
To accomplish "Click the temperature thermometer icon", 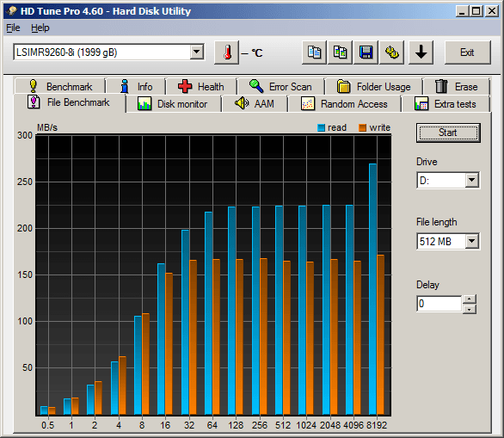I will tap(226, 52).
